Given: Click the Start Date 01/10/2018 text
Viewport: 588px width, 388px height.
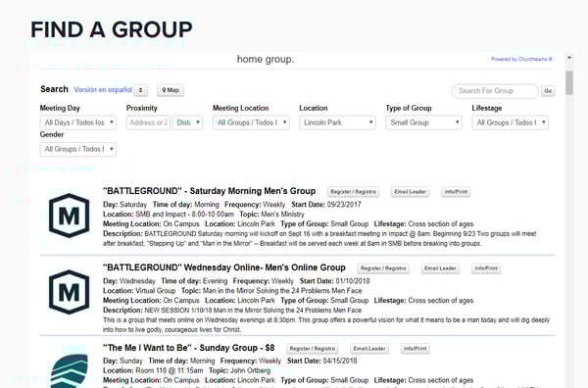Looking at the screenshot, I should 335,281.
